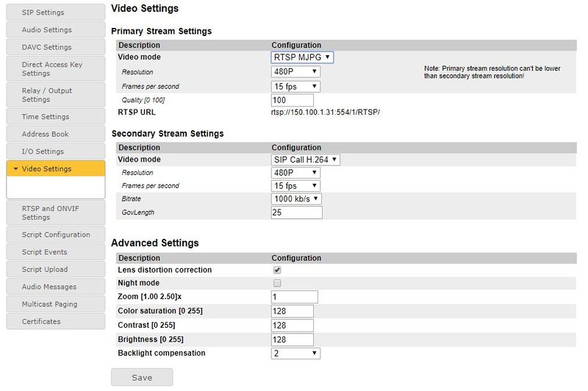Focus the Zoom value field

pyautogui.click(x=294, y=297)
